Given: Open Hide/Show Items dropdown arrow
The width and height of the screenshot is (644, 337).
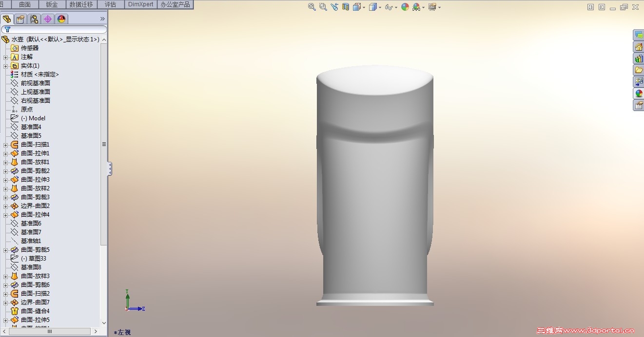Looking at the screenshot, I should tap(396, 7).
